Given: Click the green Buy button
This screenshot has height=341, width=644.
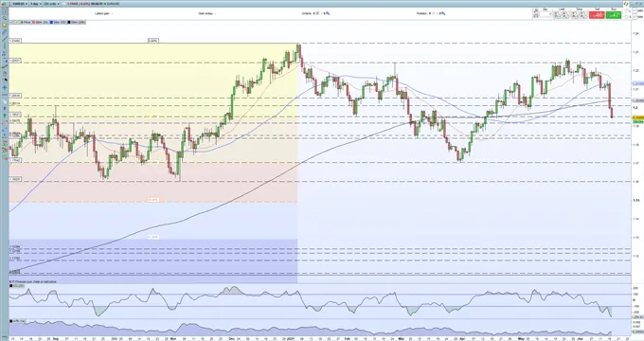Looking at the screenshot, I should point(614,15).
